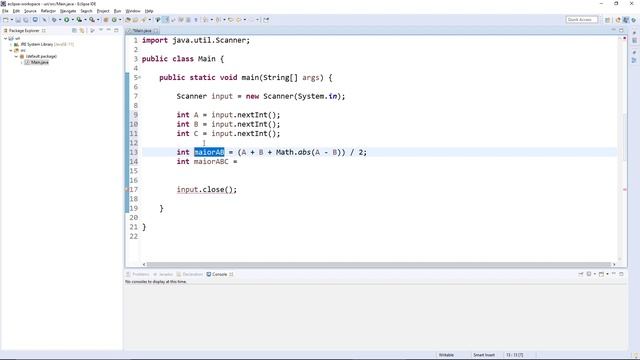Maximize the editor area

point(621,30)
